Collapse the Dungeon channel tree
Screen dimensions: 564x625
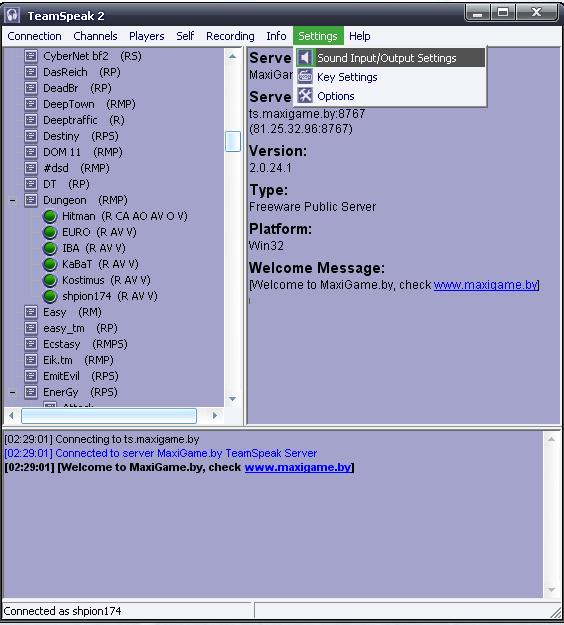click(x=13, y=200)
